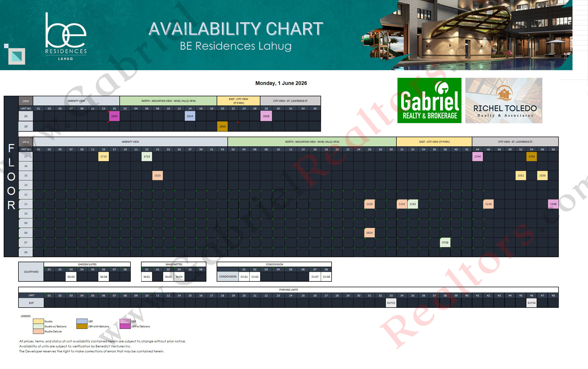The width and height of the screenshot is (588, 369).
Task: Click the Gabriel Realty & Brokerage logo
Action: point(429,100)
